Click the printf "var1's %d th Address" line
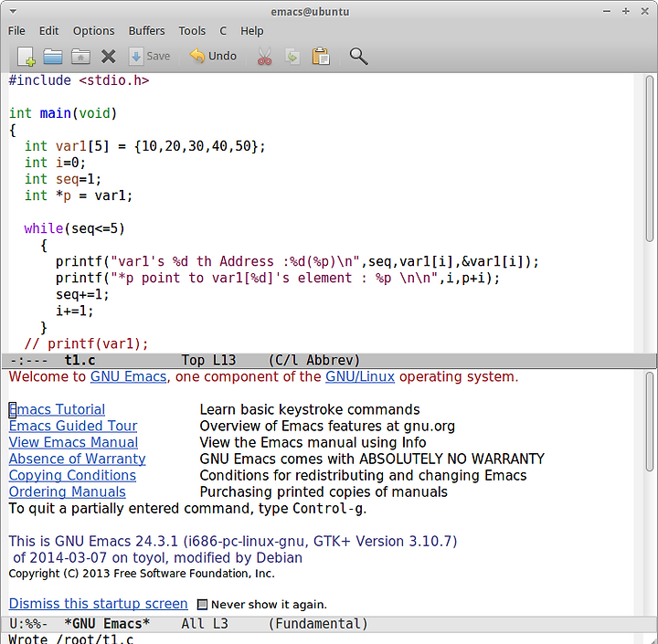 point(297,262)
